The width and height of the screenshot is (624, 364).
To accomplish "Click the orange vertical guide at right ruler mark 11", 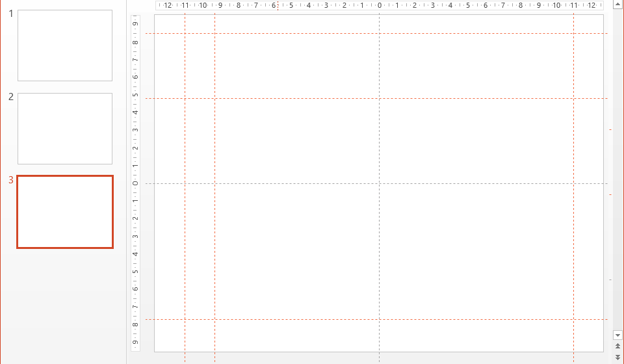I will click(x=573, y=187).
